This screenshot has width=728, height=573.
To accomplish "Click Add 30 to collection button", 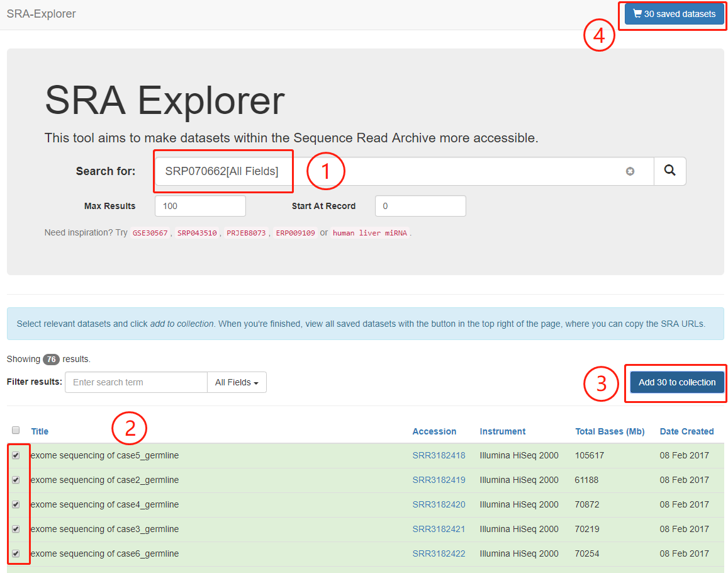I will [677, 382].
